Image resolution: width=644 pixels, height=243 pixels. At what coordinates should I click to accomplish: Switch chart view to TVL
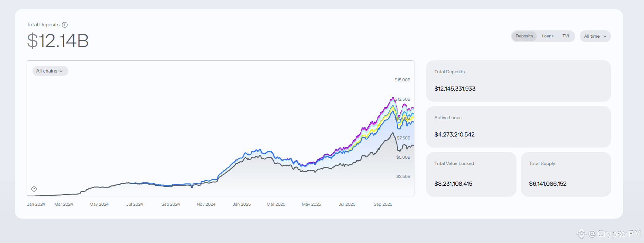coord(566,36)
